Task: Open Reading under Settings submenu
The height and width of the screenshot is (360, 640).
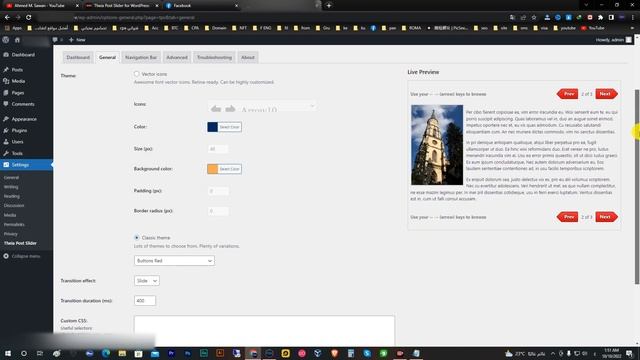Action: pyautogui.click(x=11, y=196)
